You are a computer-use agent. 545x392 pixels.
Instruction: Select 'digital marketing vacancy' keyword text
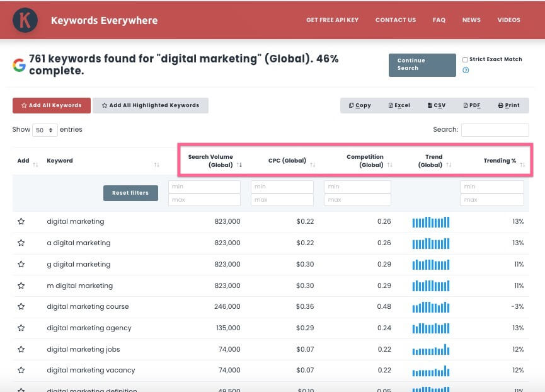pyautogui.click(x=91, y=370)
